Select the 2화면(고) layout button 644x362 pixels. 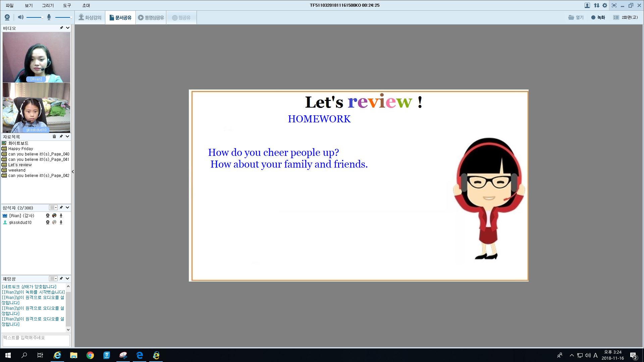(x=625, y=17)
